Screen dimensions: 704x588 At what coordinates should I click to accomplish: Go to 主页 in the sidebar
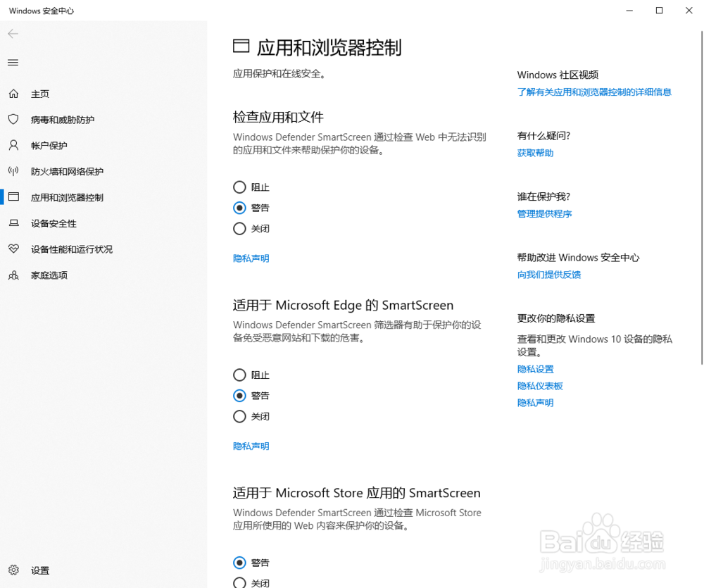click(40, 94)
